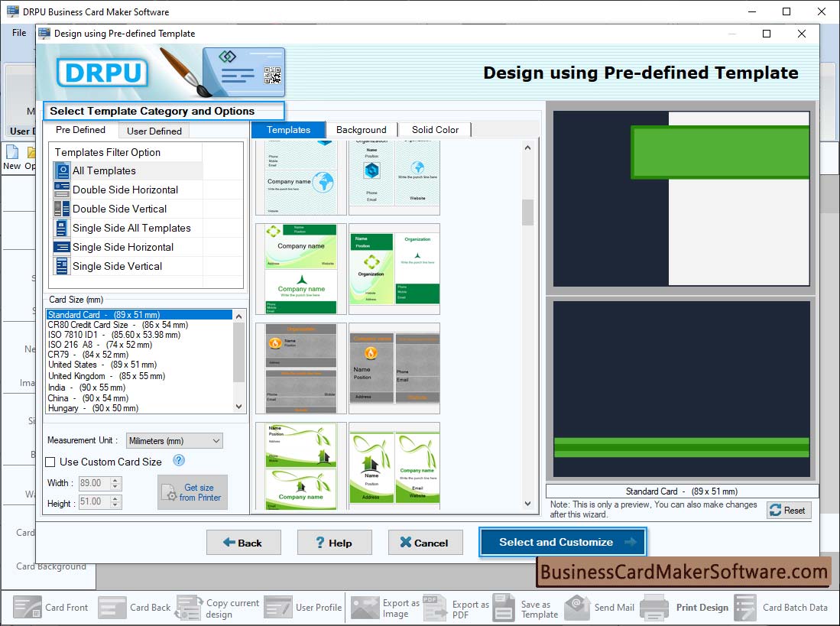Select gray horizontal flame logo template
The height and width of the screenshot is (626, 840).
point(301,368)
